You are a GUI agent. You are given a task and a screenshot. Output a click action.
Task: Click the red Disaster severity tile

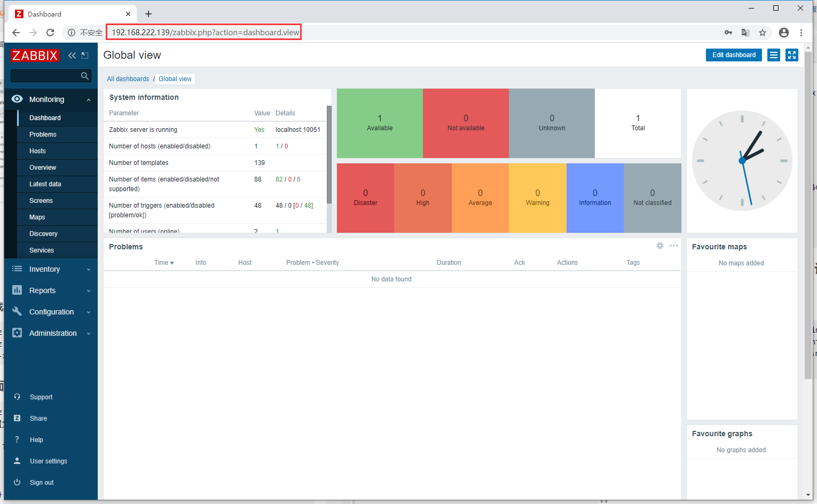365,198
